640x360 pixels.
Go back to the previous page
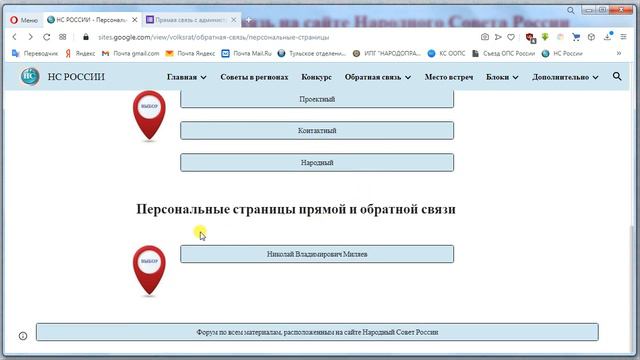click(15, 37)
